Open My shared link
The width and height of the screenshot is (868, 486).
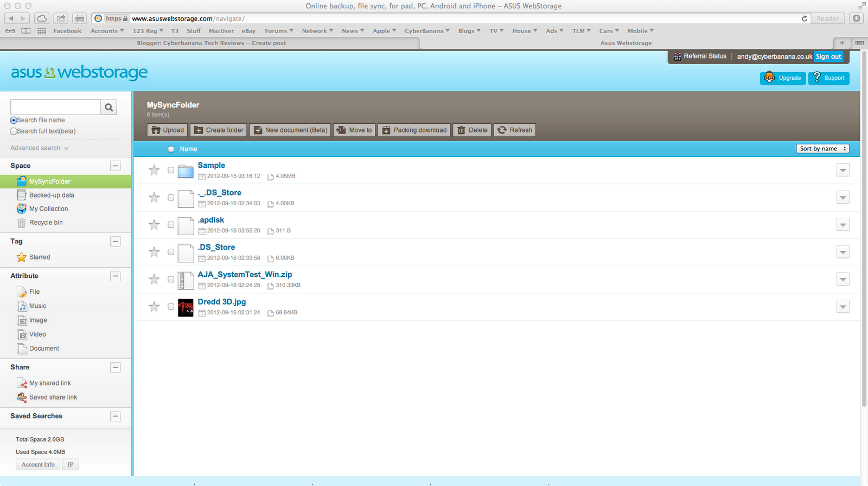50,383
